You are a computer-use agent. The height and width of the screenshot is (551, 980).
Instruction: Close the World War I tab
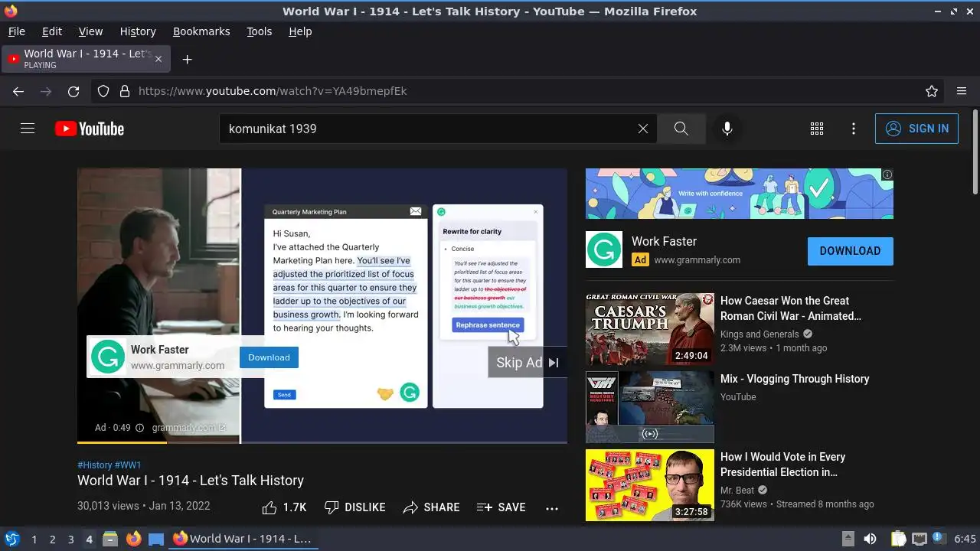tap(158, 59)
